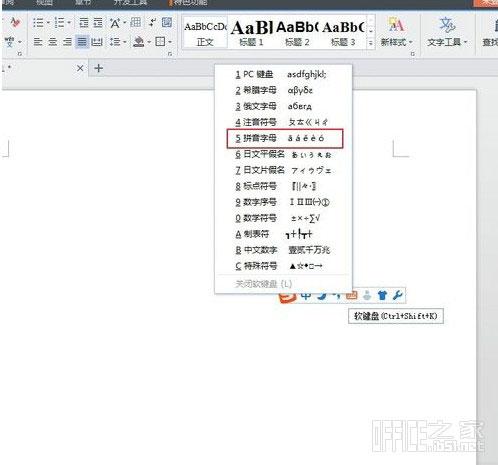
Task: Choose A 制表符 keyboard option
Action: coord(283,234)
